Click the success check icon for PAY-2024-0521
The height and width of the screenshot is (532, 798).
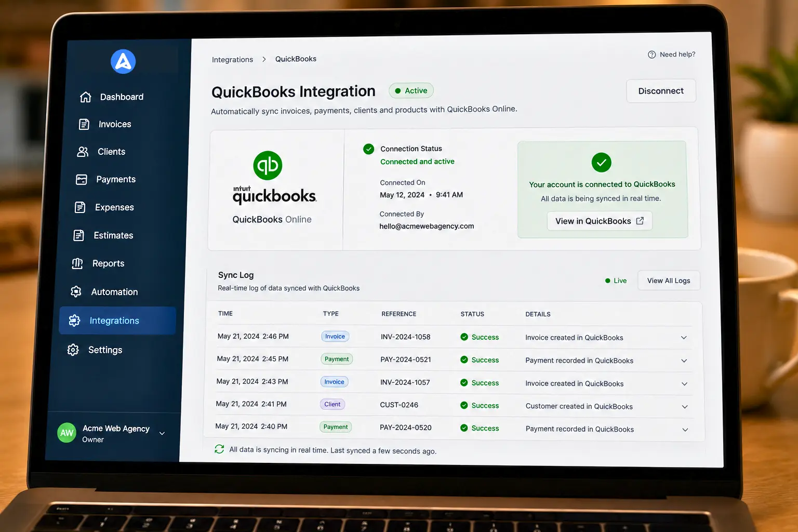point(464,360)
